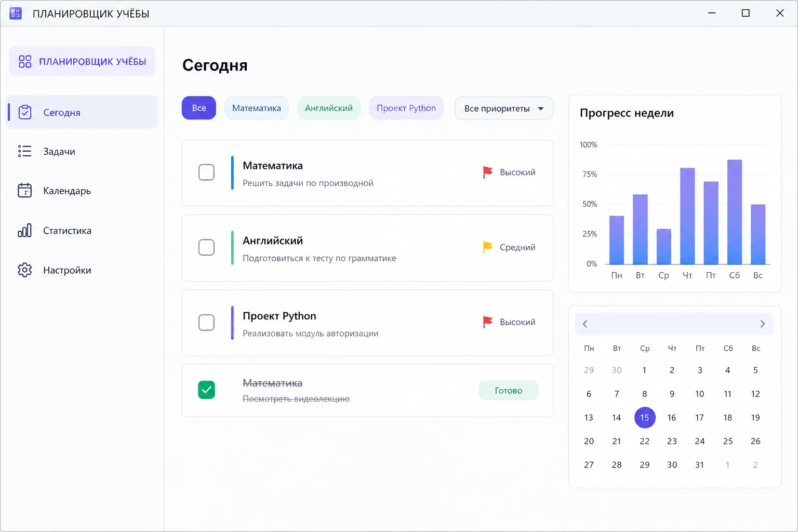Check the Проект Python task checkbox

pyautogui.click(x=206, y=322)
